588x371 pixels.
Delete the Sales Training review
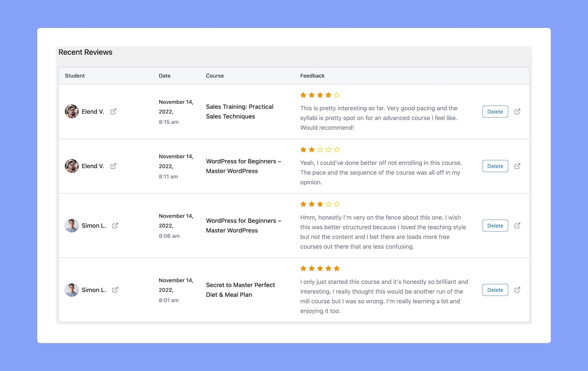pyautogui.click(x=495, y=111)
